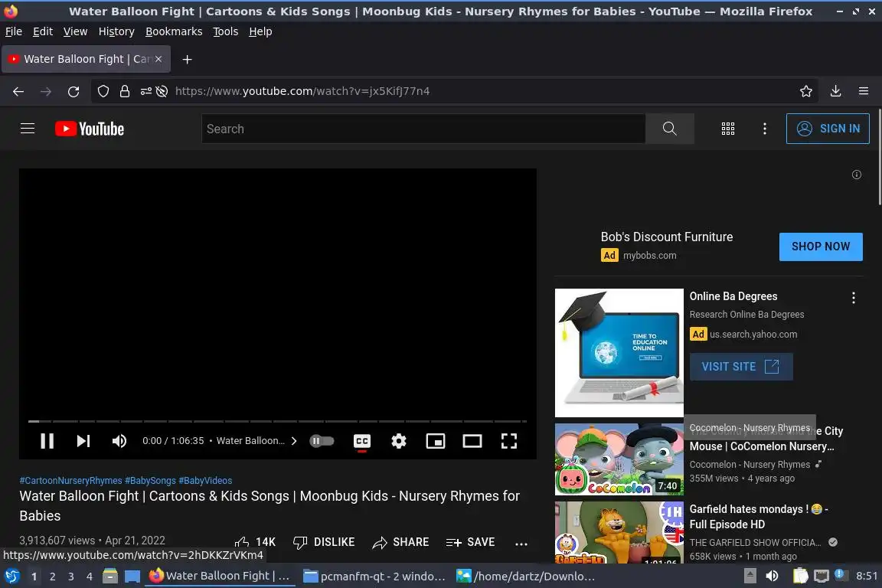The height and width of the screenshot is (588, 882).
Task: Click SAVE to playlist button
Action: (x=470, y=542)
